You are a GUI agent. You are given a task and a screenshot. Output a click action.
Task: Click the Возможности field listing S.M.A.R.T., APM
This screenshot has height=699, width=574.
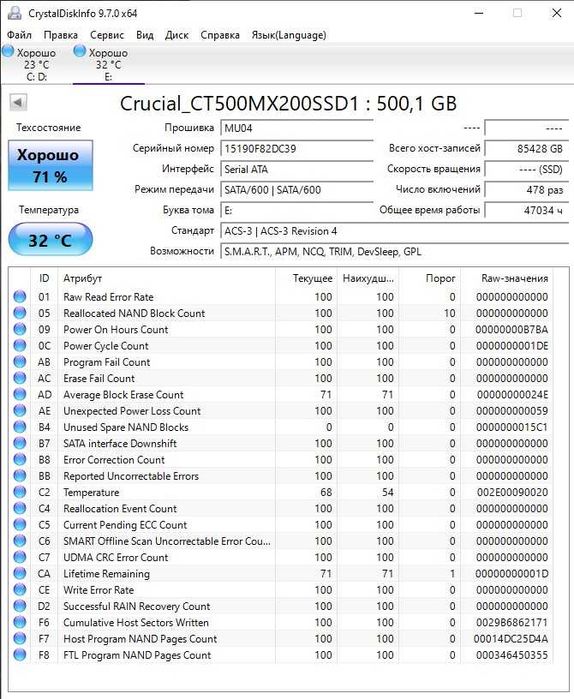click(x=394, y=251)
